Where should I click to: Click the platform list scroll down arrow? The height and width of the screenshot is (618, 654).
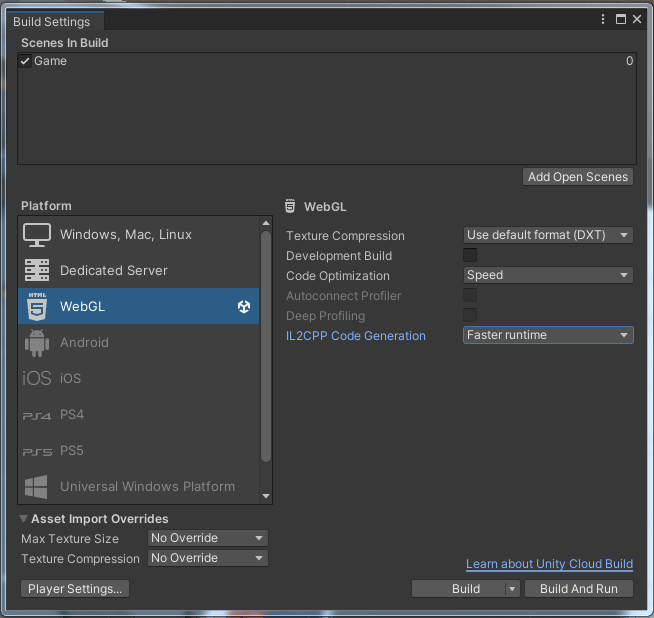click(266, 496)
